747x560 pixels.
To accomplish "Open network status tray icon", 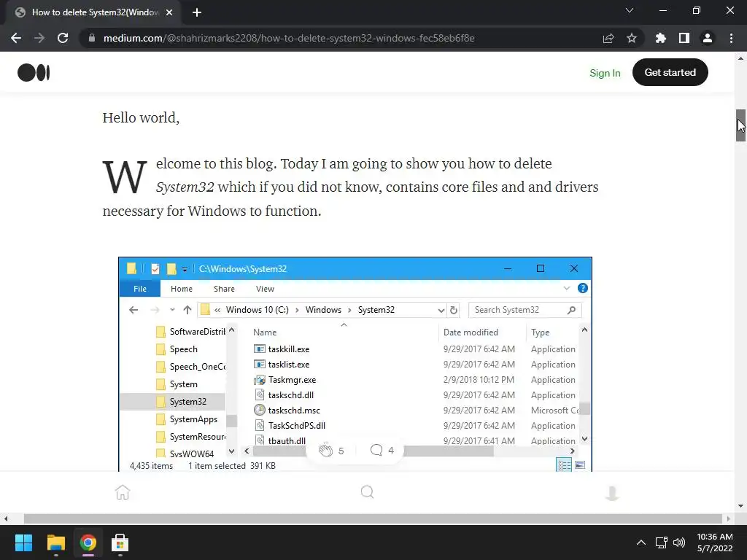I will pos(661,542).
